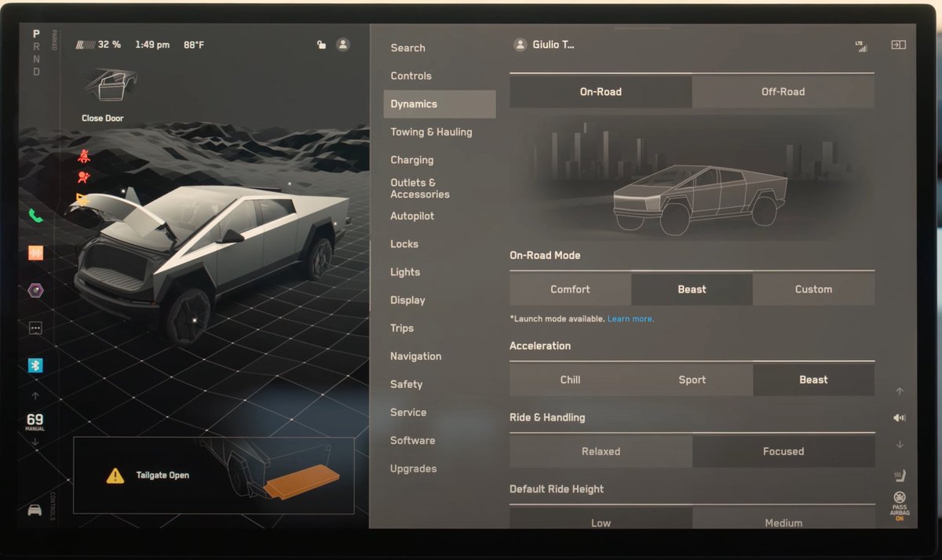Image resolution: width=942 pixels, height=560 pixels.
Task: Open the Trips settings section
Action: 402,328
